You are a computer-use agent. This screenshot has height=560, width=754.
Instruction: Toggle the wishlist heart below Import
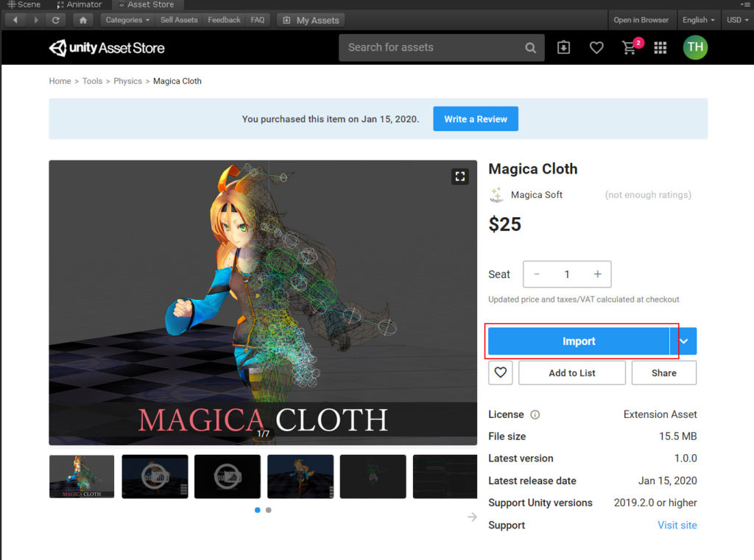[500, 372]
